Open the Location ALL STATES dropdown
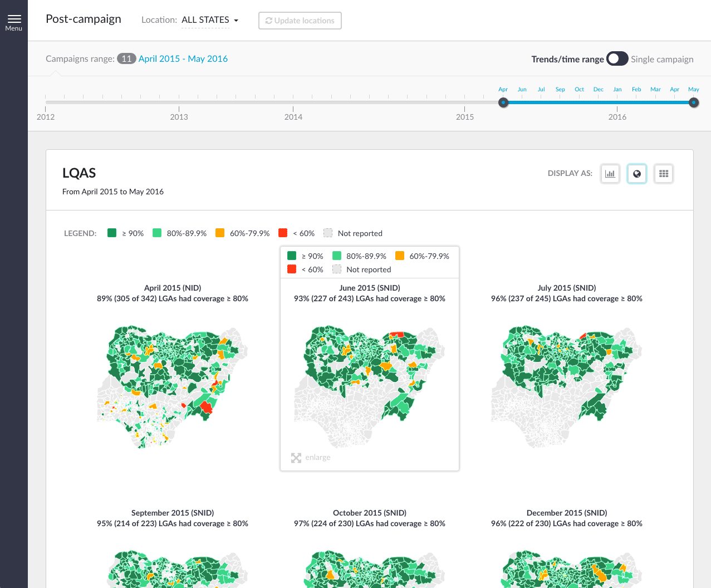This screenshot has width=711, height=588. [205, 20]
